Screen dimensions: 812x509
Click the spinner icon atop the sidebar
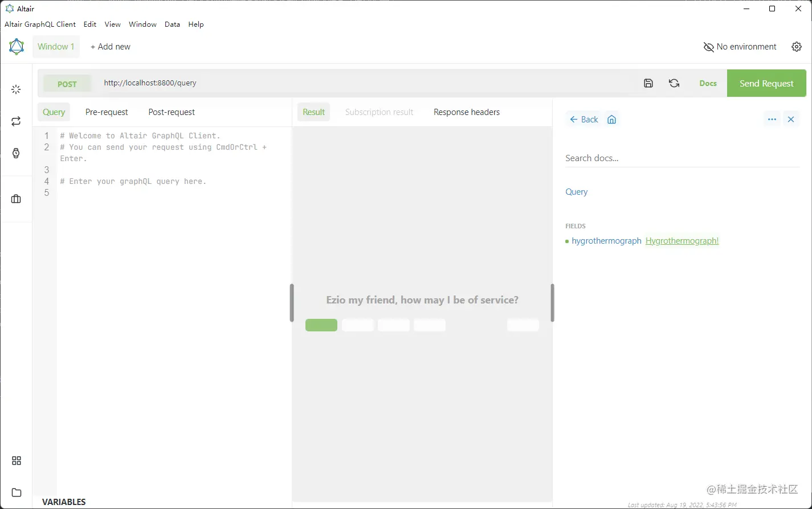tap(16, 89)
